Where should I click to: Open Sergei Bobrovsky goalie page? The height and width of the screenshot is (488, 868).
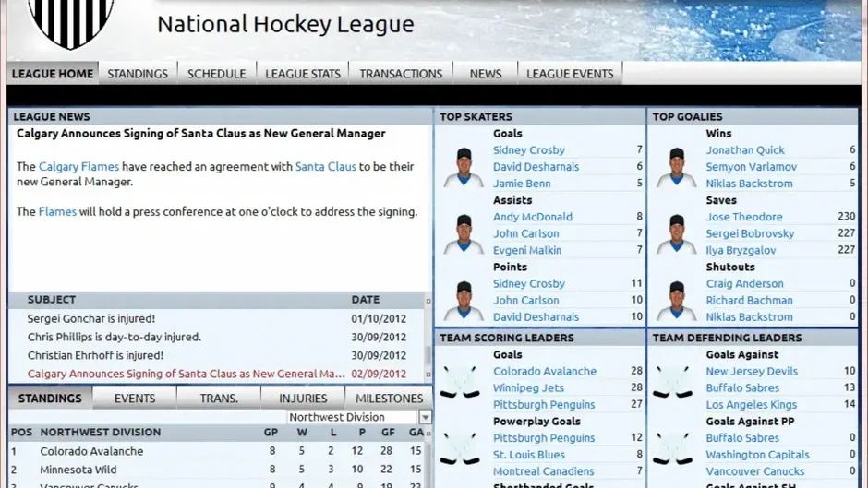click(750, 233)
